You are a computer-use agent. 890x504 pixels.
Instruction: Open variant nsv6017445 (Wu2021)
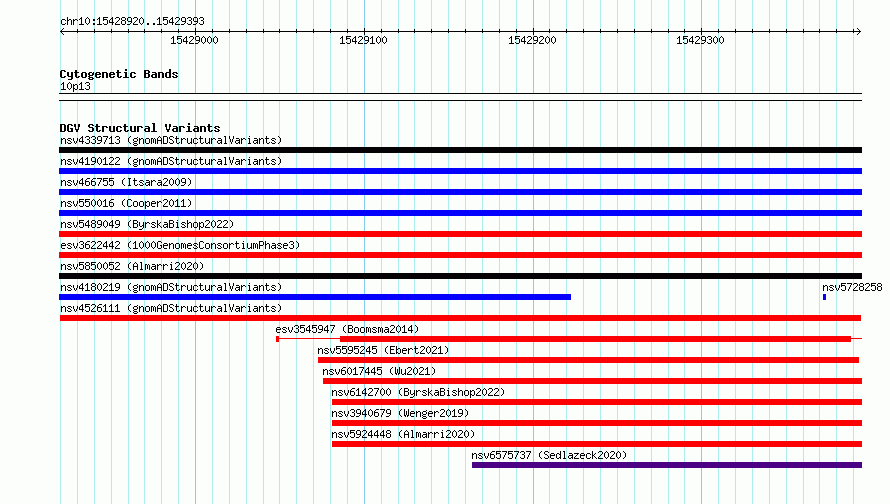click(x=379, y=371)
